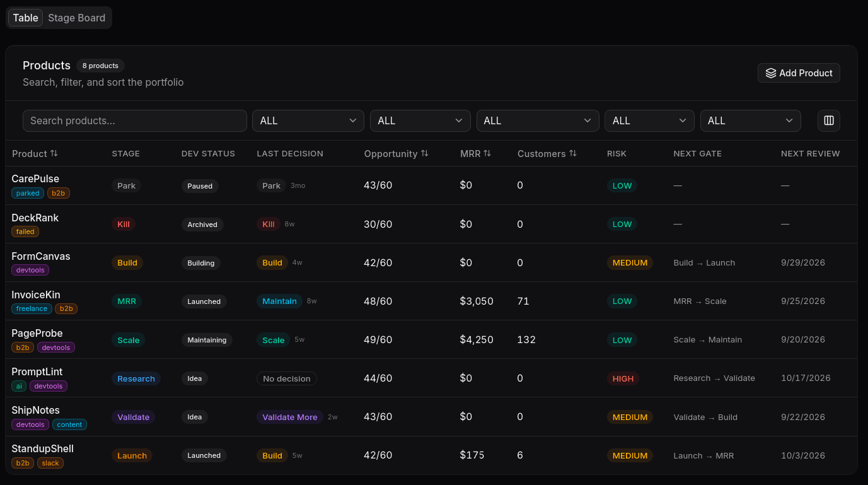Viewport: 868px width, 485px height.
Task: Click the "Archived" dev status for DeckRank
Action: pyautogui.click(x=202, y=225)
